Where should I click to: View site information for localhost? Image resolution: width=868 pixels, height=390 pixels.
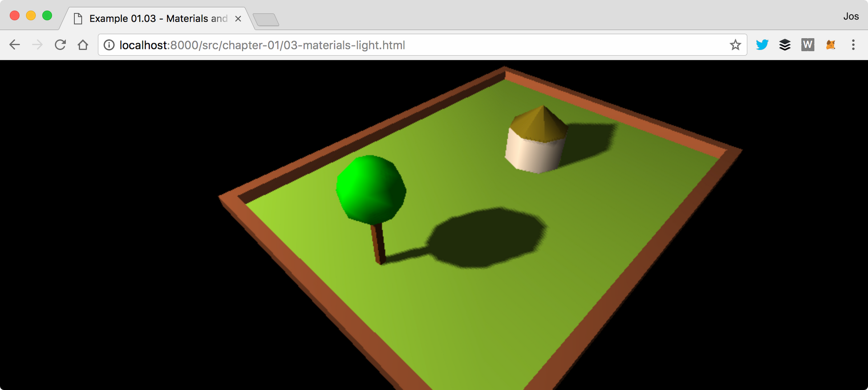pos(109,45)
